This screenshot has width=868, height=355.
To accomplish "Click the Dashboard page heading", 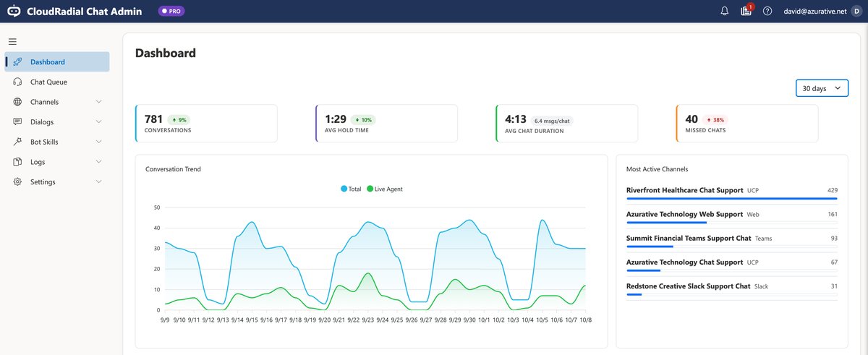I will (x=166, y=53).
